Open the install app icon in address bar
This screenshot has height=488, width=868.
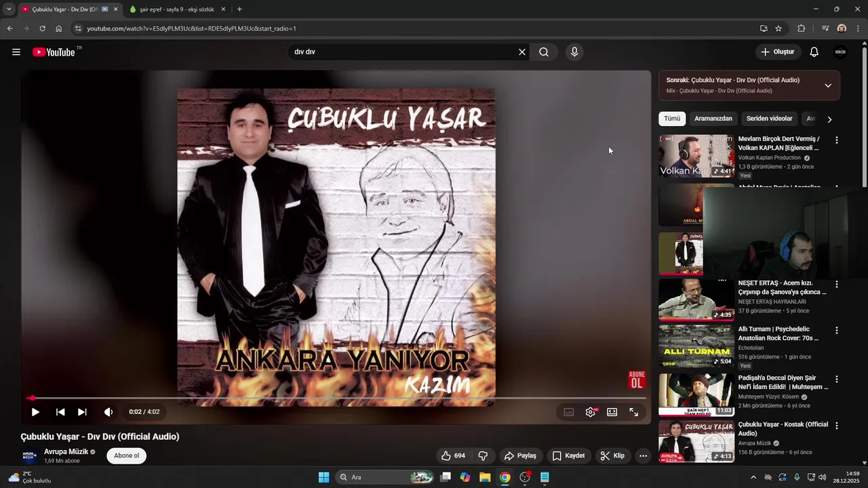coord(764,28)
